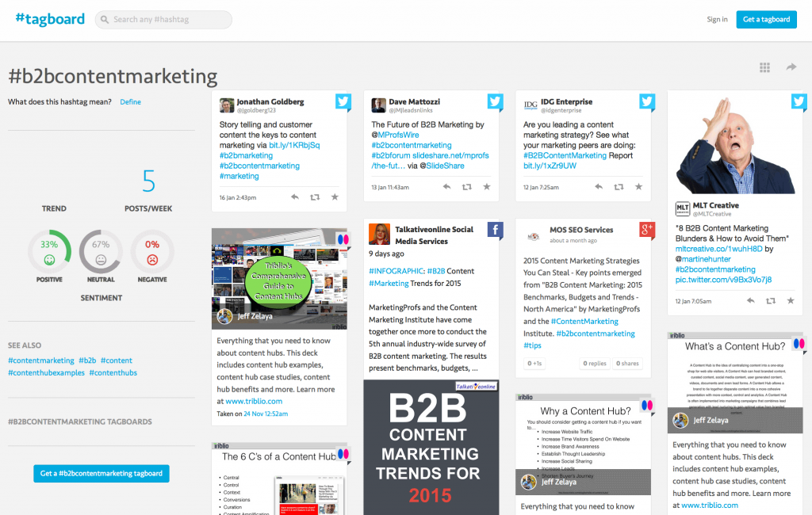Reply to Dave Mattozzi's tweet
The image size is (812, 515).
[446, 187]
